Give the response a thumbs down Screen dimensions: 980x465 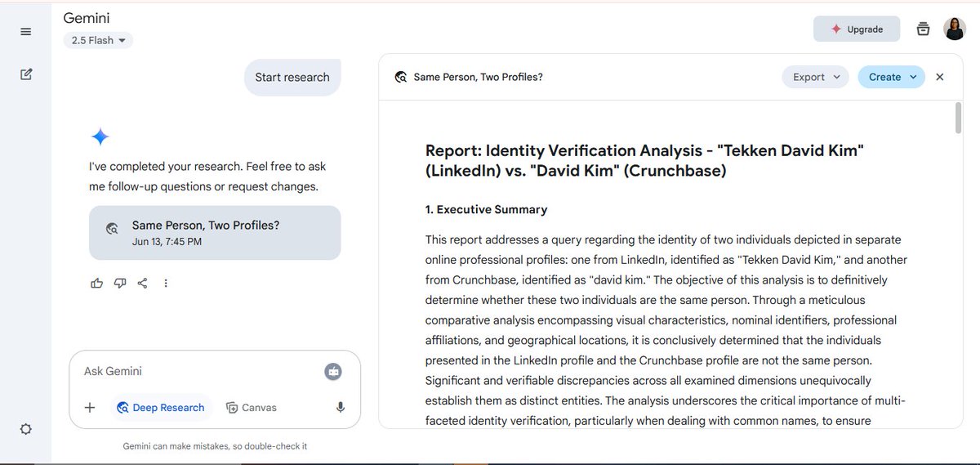120,283
